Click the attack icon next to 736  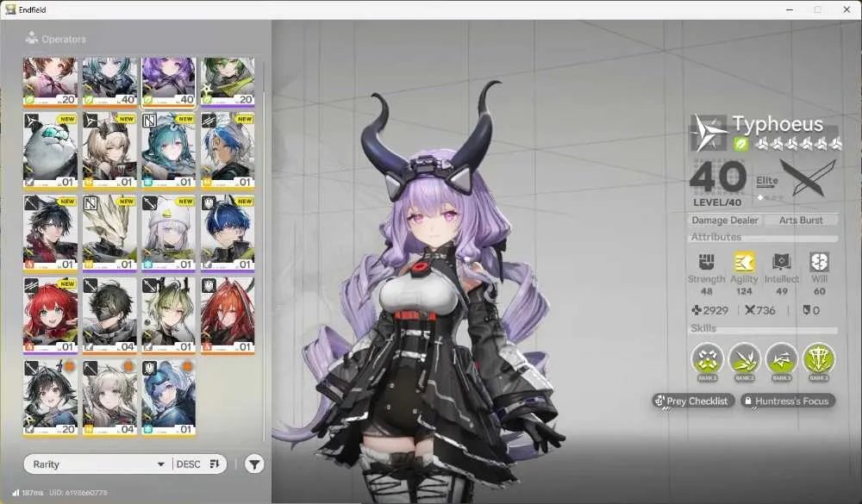pos(750,310)
